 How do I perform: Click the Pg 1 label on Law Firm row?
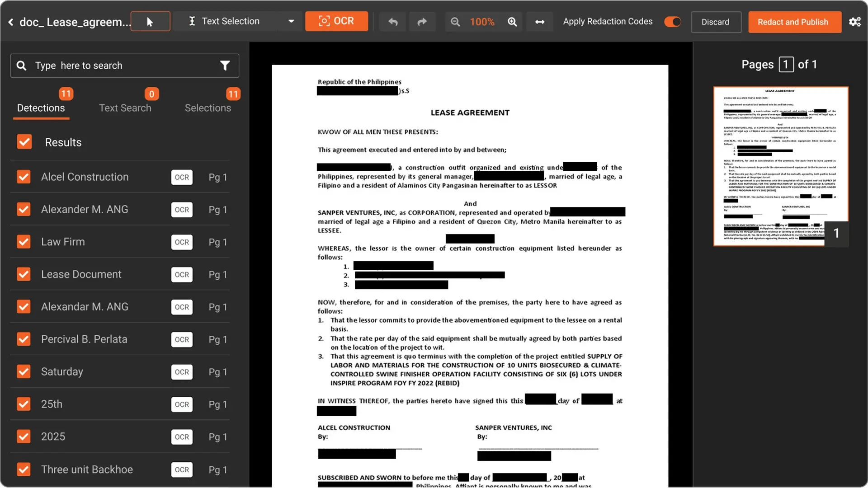coord(218,242)
